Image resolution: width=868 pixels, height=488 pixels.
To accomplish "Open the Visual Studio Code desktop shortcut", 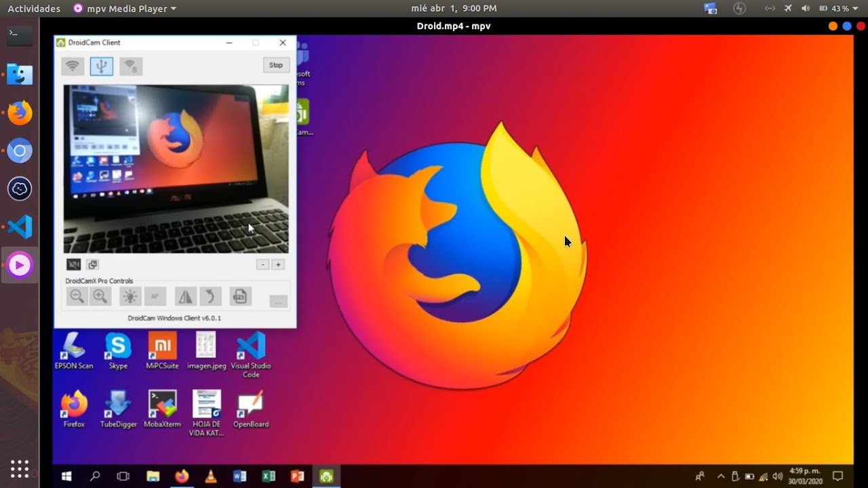I will (251, 354).
